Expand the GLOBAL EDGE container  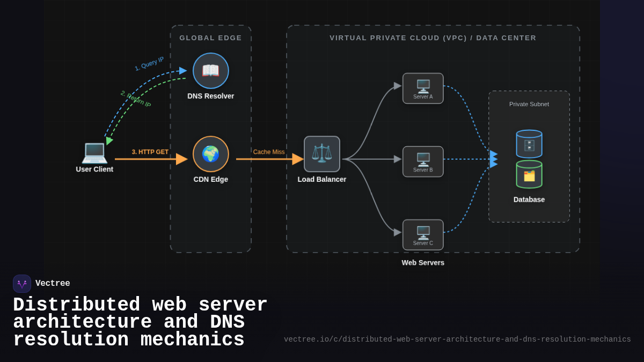[x=210, y=38]
